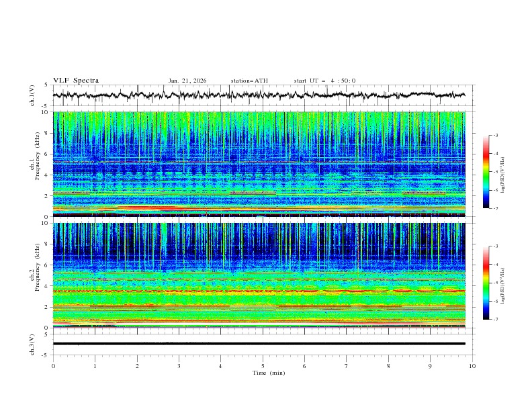
Task: Click the lower colorbar 'log(PSD)(V²/Hz)' label
Action: click(x=503, y=286)
